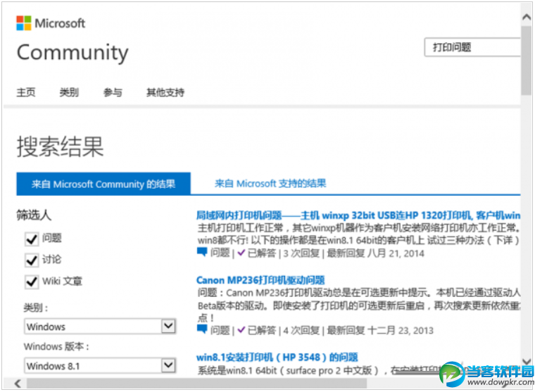The width and height of the screenshot is (535, 392).
Task: Click the 4 次回复 text
Action: [x=301, y=330]
